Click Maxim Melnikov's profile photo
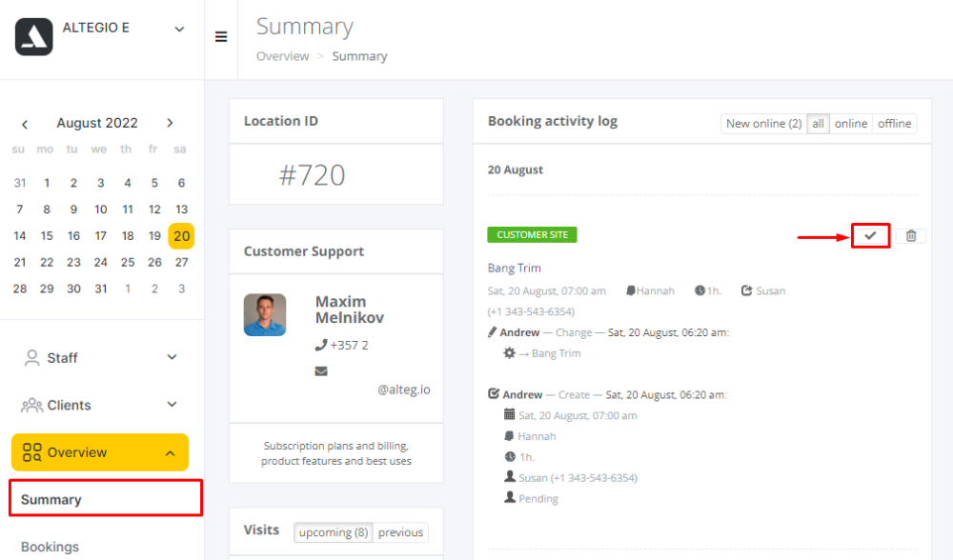Screen dimensions: 953x560 [265, 314]
